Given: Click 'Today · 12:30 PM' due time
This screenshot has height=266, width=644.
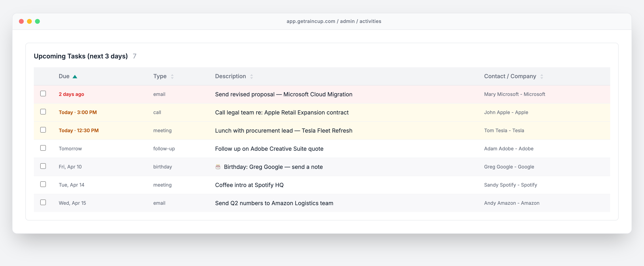Looking at the screenshot, I should (78, 131).
